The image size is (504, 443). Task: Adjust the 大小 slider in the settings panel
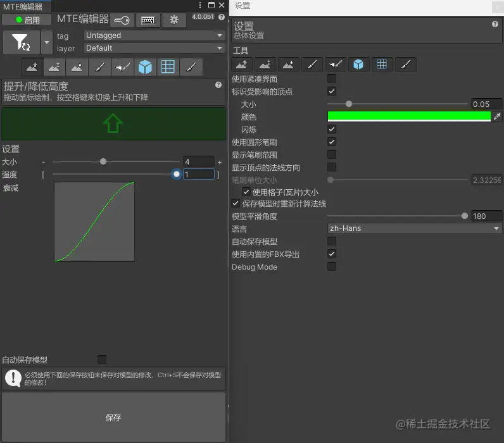[x=397, y=104]
